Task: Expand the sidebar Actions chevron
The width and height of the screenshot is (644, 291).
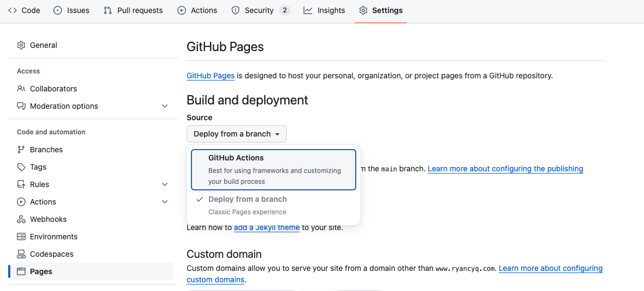Action: [x=165, y=202]
